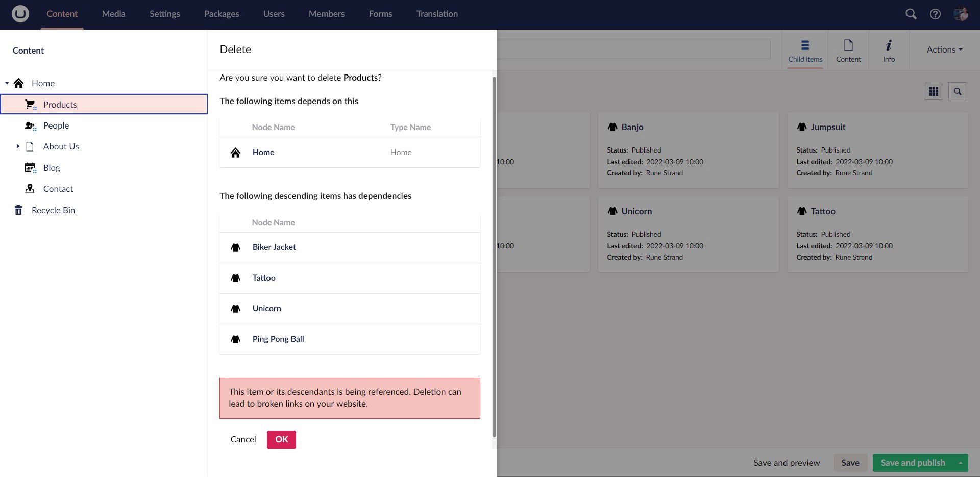Click Save and preview
This screenshot has height=477, width=980.
coord(787,463)
